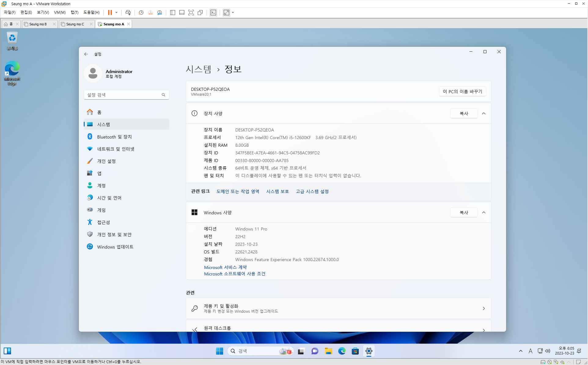The height and width of the screenshot is (365, 588).
Task: Enter full screen mode icon
Action: pos(191,13)
